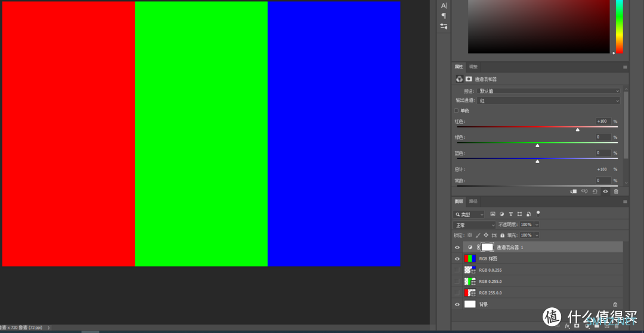Viewport: 644px width, 333px height.
Task: Open the brush settings sliders icon
Action: (444, 26)
